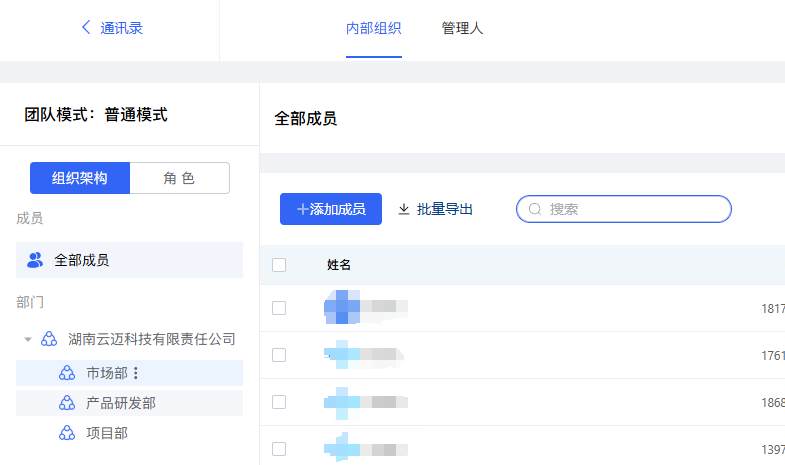Click the back arrow next to 通讯录

click(86, 28)
